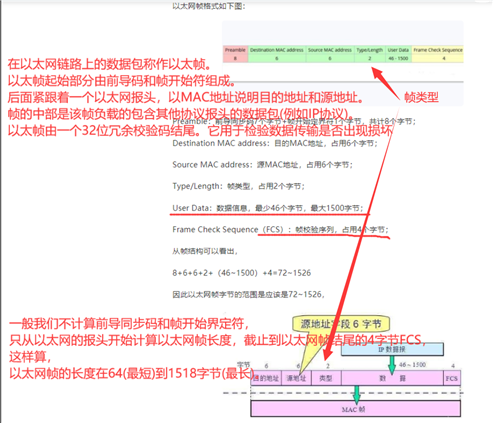Click the yellow '源地址字段 6 字节' callout
This screenshot has height=423, width=493.
point(341,324)
